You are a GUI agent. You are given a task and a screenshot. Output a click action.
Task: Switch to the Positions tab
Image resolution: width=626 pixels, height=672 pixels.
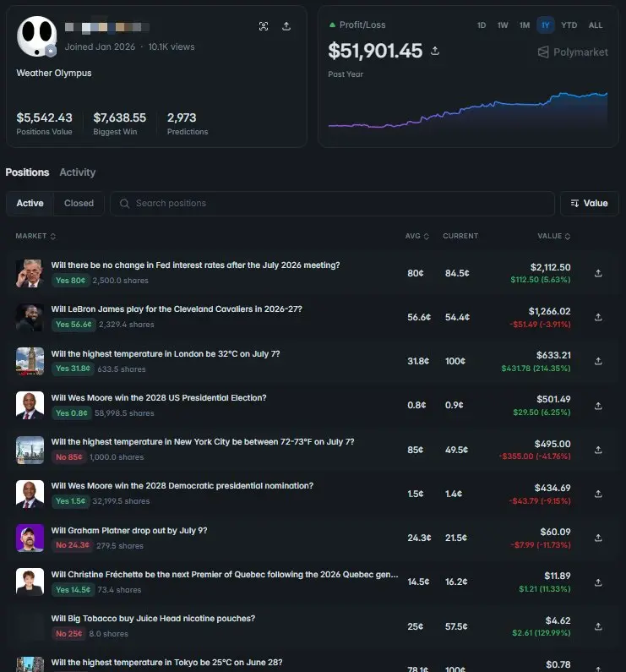pyautogui.click(x=27, y=172)
